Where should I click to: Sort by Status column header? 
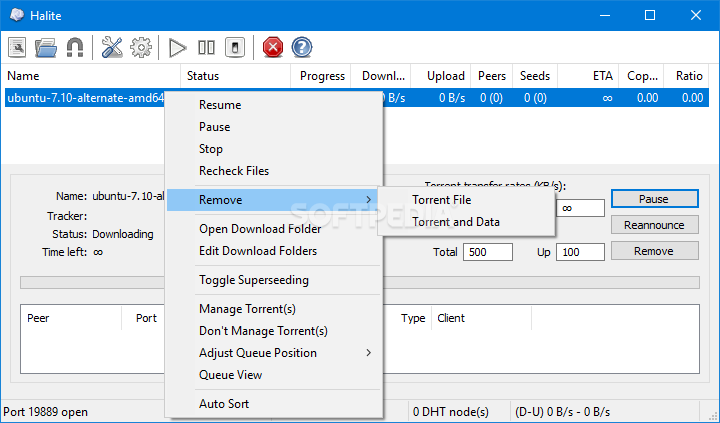point(236,76)
